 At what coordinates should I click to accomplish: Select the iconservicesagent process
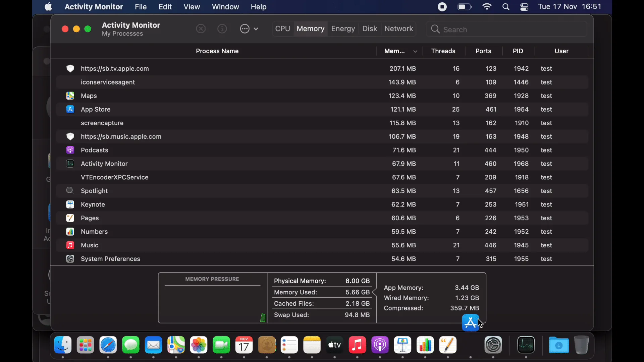[322, 82]
